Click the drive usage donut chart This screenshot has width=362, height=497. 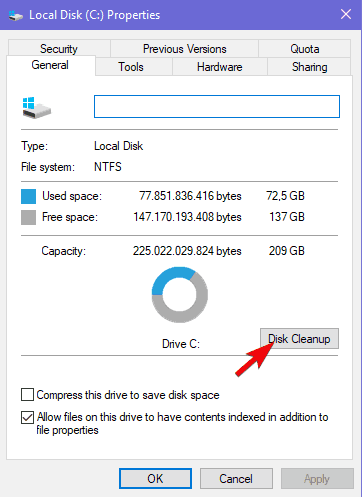click(x=180, y=295)
